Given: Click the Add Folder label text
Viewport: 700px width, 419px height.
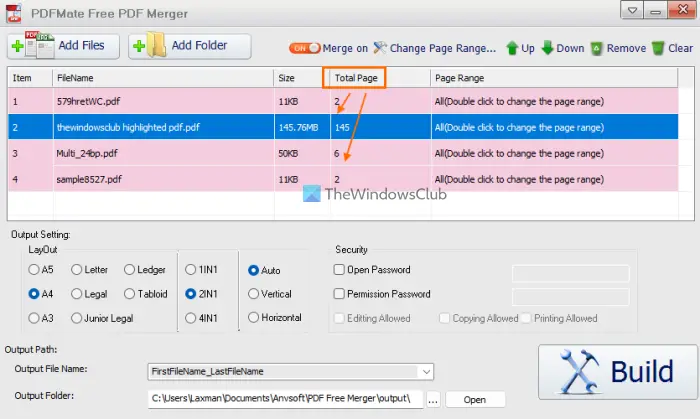Looking at the screenshot, I should 199,45.
